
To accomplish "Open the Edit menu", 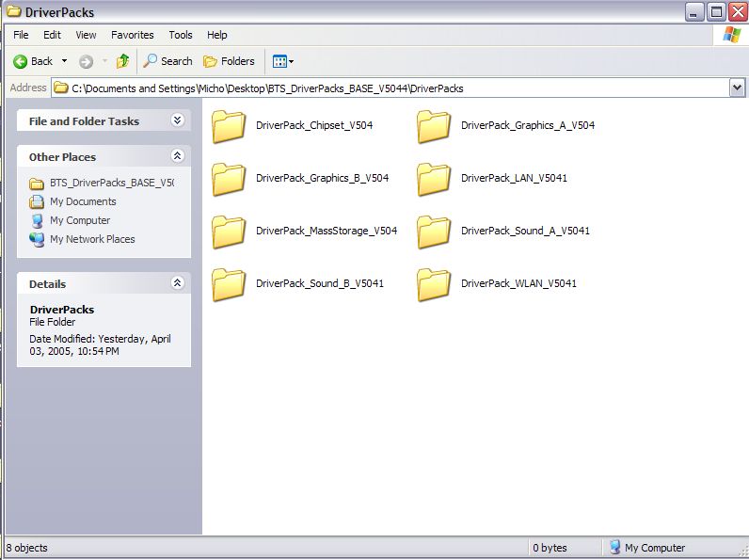I will coord(52,35).
